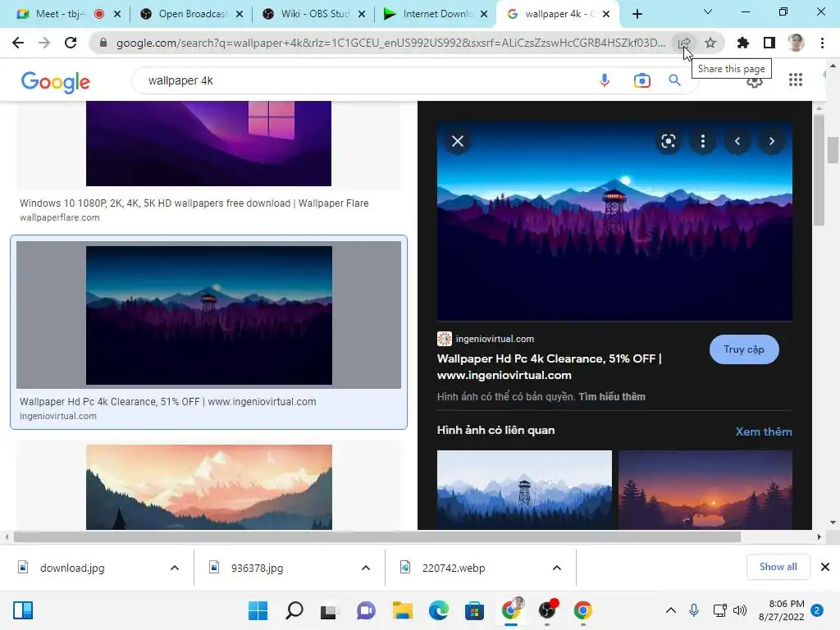Open the tab search dropdown arrow
The width and height of the screenshot is (840, 630).
(x=708, y=11)
